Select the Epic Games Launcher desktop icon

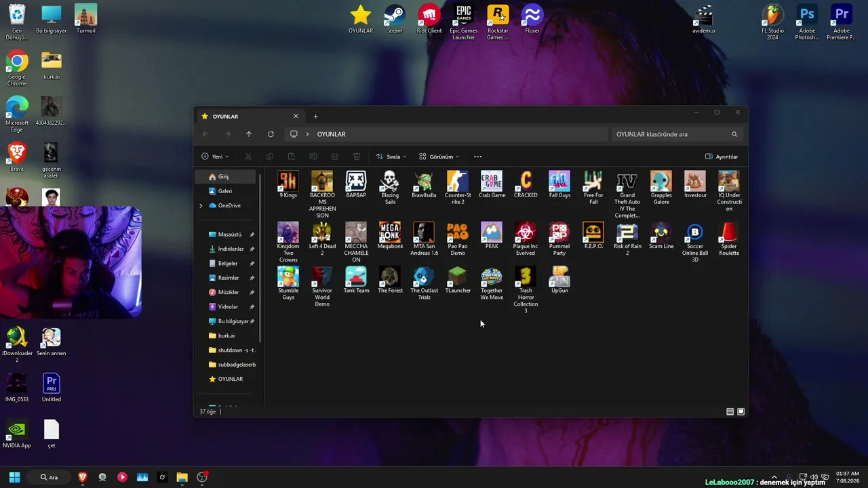[x=464, y=22]
